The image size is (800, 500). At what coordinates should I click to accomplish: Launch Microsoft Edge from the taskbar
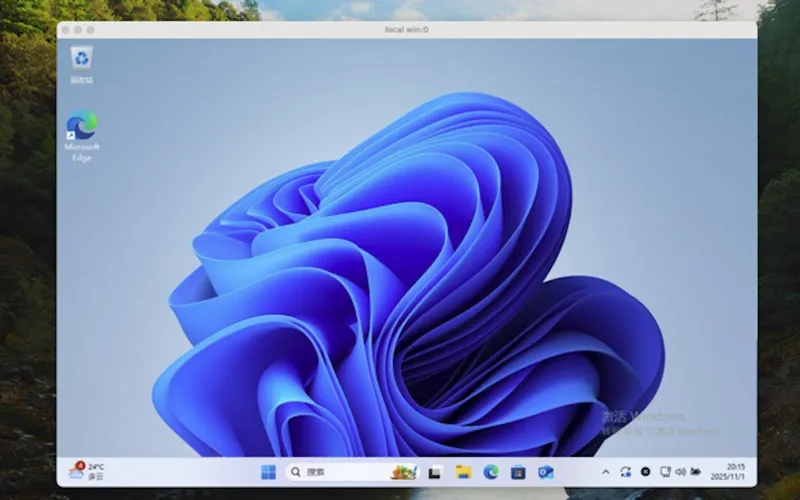pos(491,472)
